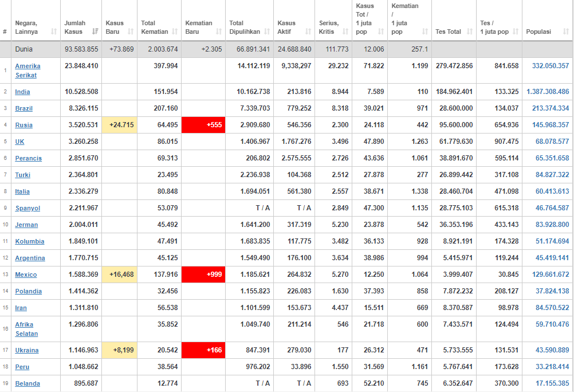Sort by Populasi column arrows
The width and height of the screenshot is (574, 392).
(x=566, y=32)
